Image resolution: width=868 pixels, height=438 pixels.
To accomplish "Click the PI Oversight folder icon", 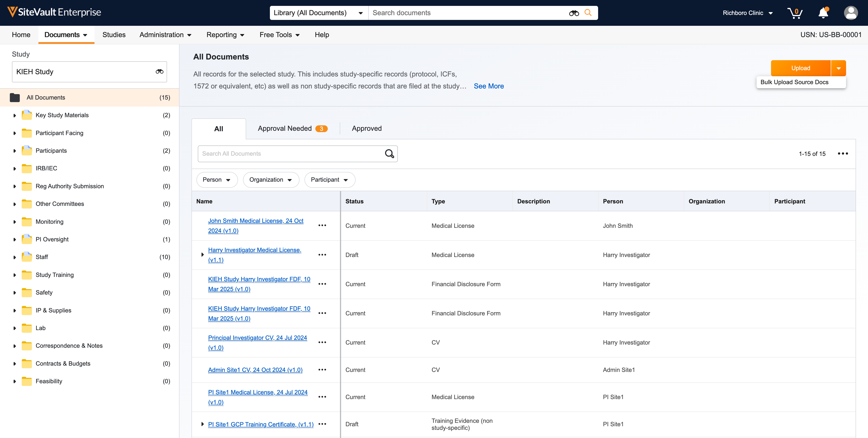I will click(x=27, y=239).
